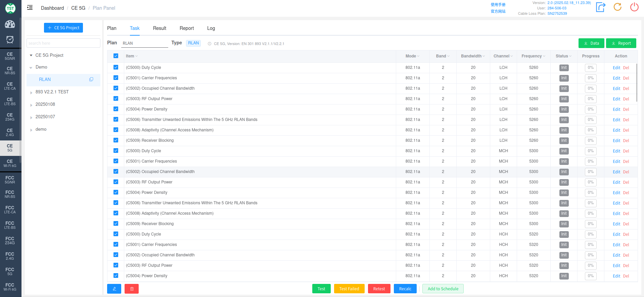This screenshot has height=297, width=644.
Task: Expand the 893 V2.2.1 TEST node
Action: point(31,92)
